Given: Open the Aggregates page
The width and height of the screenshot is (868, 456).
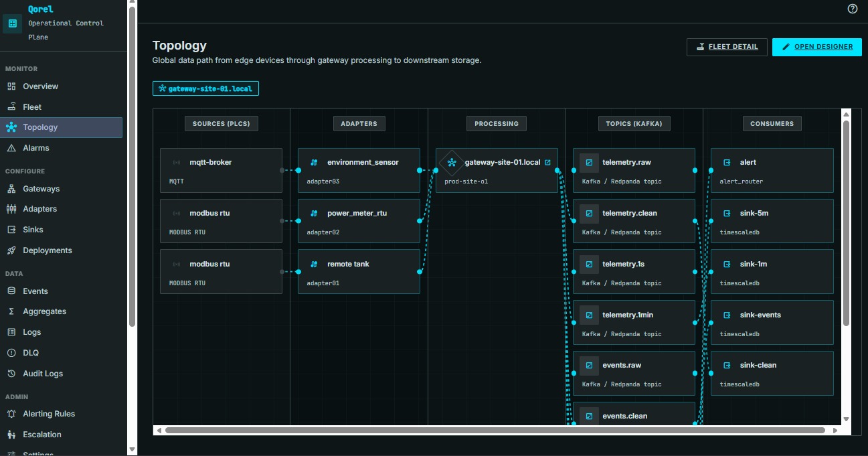Looking at the screenshot, I should tap(61, 311).
